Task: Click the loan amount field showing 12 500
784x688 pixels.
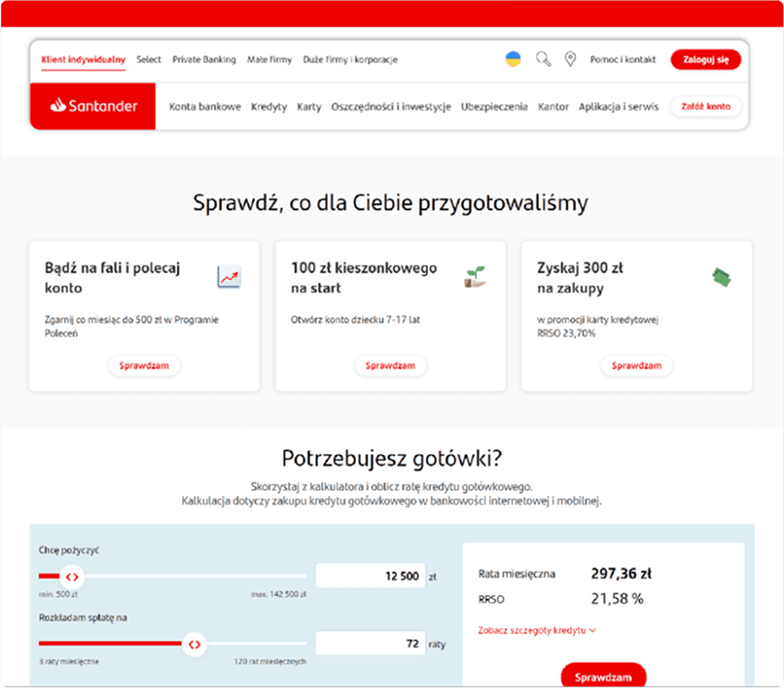Action: [371, 576]
